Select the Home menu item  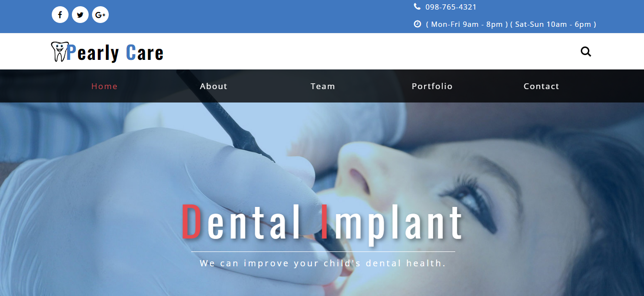point(104,86)
